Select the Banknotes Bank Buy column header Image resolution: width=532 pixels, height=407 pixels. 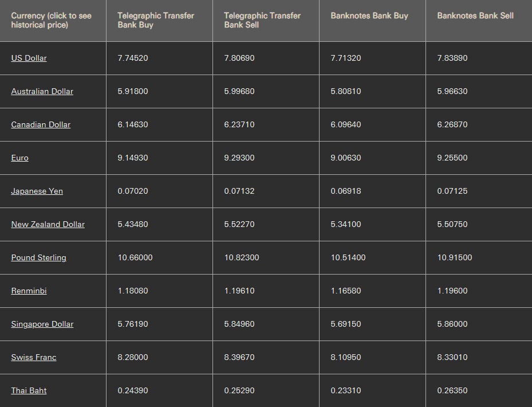coord(369,15)
